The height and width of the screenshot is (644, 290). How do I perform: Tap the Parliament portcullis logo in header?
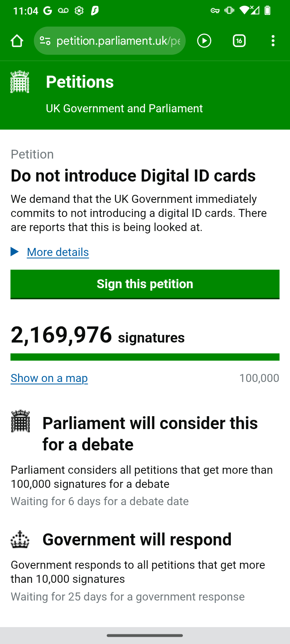(20, 82)
